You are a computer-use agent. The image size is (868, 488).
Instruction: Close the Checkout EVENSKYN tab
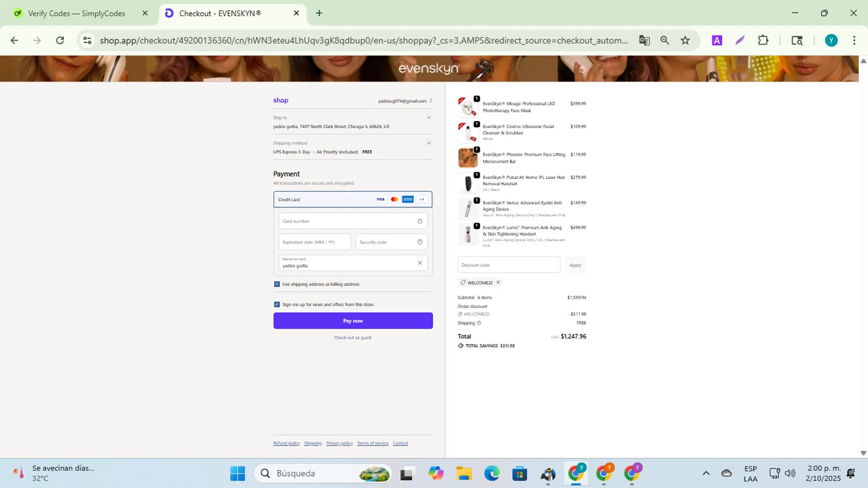296,13
